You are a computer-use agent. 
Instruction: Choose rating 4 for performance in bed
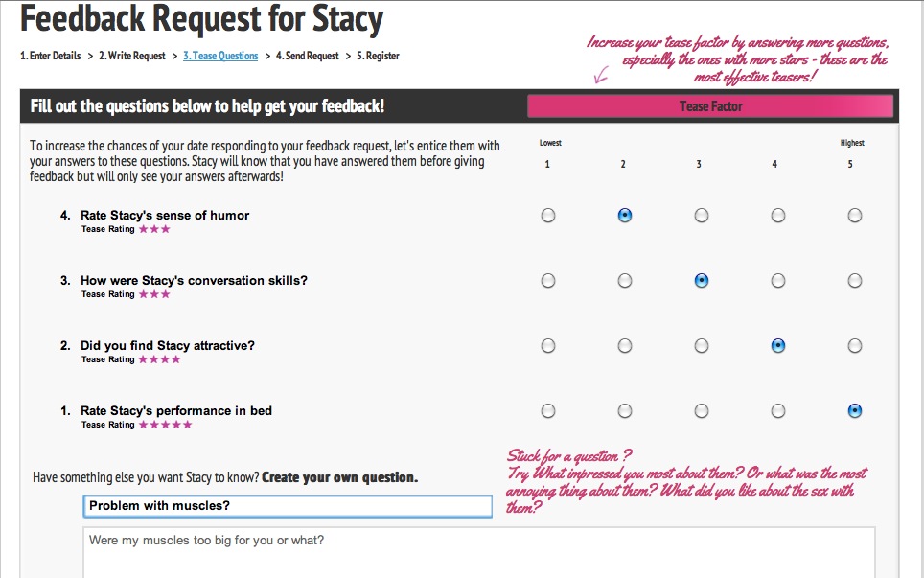click(x=778, y=410)
